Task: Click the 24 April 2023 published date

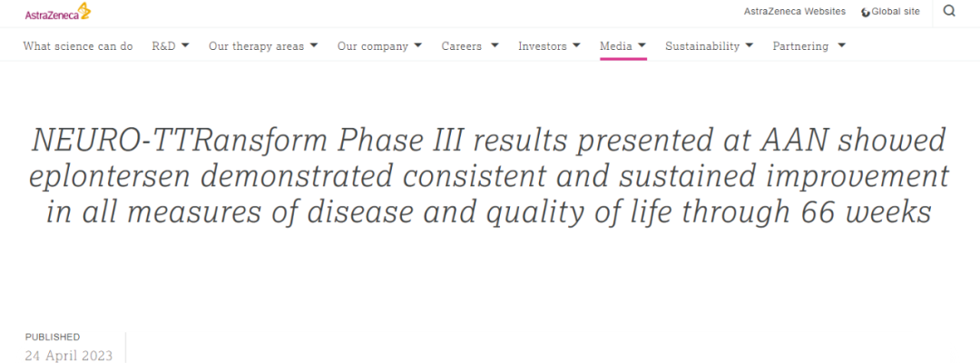Action: pyautogui.click(x=69, y=356)
